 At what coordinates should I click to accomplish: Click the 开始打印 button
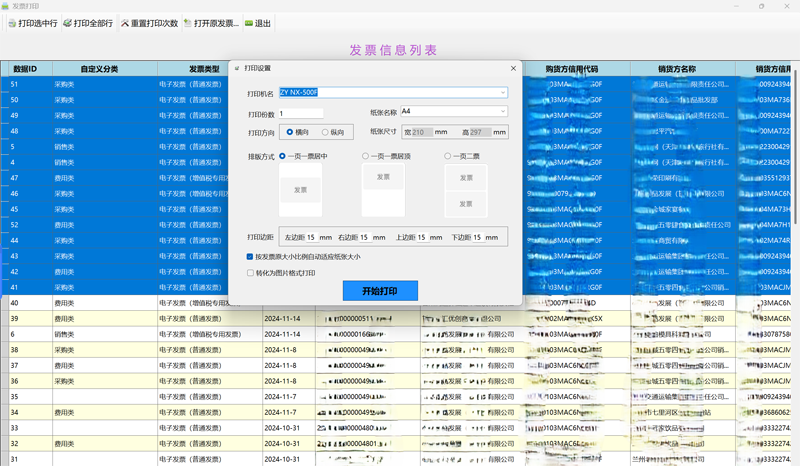380,291
